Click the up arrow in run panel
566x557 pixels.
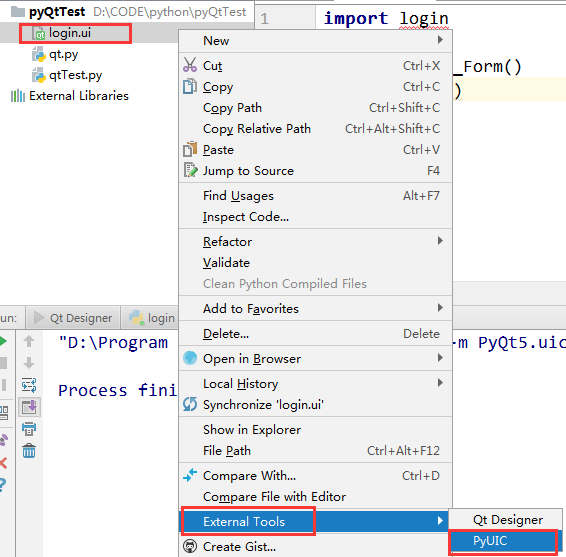pos(29,341)
